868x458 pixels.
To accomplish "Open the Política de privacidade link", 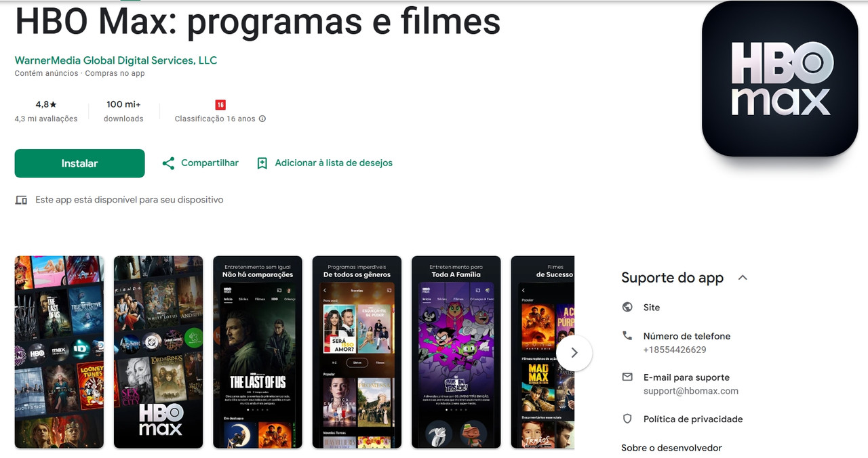I will click(x=693, y=419).
